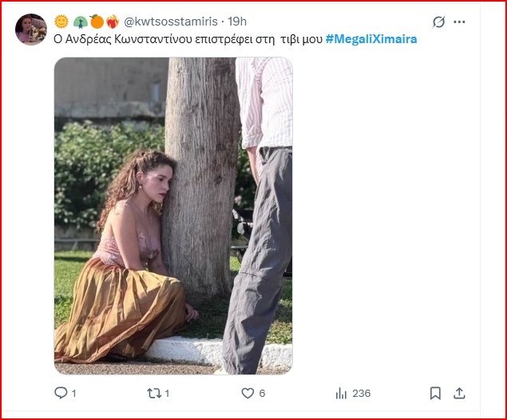The image size is (507, 420).
Task: Like the tweet with the heart icon
Action: tap(248, 393)
